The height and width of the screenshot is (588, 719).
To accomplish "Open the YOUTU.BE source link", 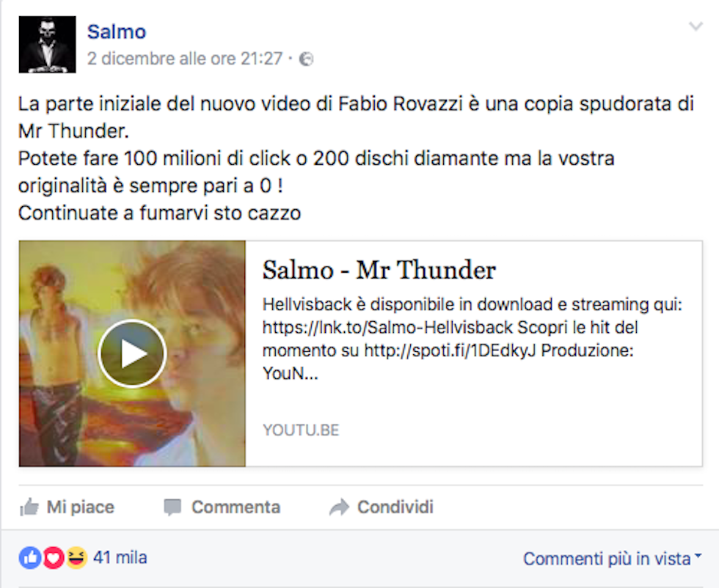I will (x=301, y=430).
